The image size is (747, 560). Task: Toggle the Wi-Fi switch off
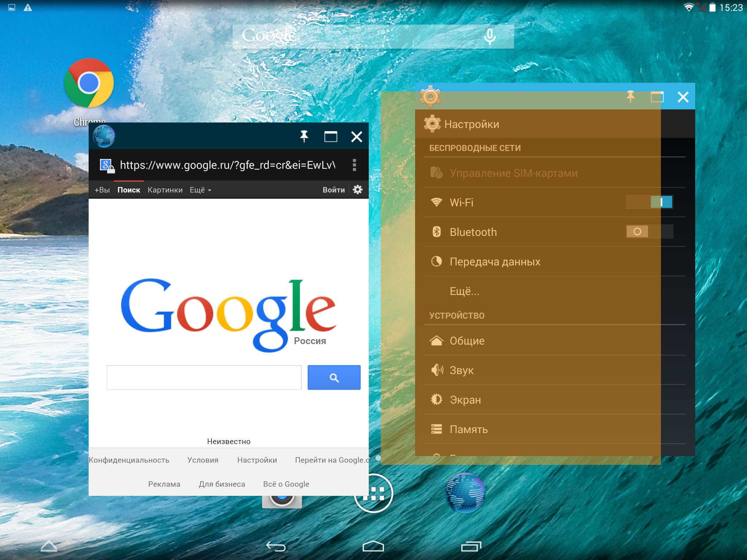pos(649,202)
